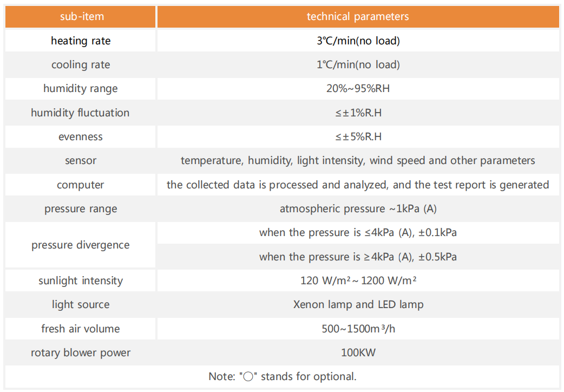Click the ±0.5kPa pressure divergence row
Image resolution: width=564 pixels, height=392 pixels.
click(x=358, y=257)
